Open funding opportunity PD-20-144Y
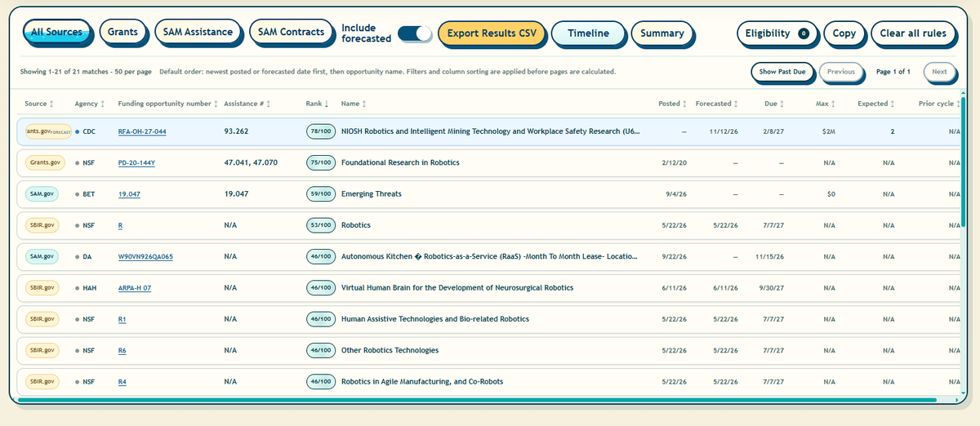 pos(136,162)
